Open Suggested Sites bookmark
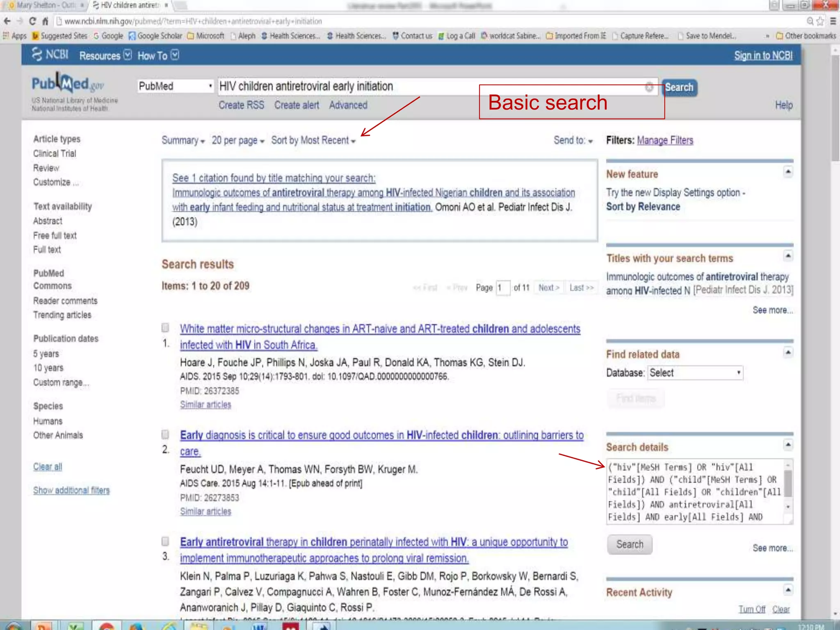 [60, 36]
